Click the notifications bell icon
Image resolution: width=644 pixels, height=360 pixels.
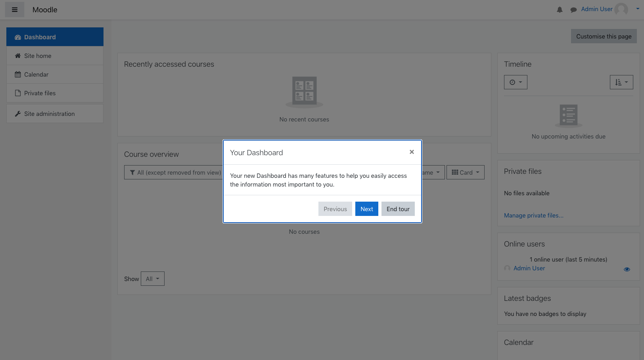click(x=560, y=10)
